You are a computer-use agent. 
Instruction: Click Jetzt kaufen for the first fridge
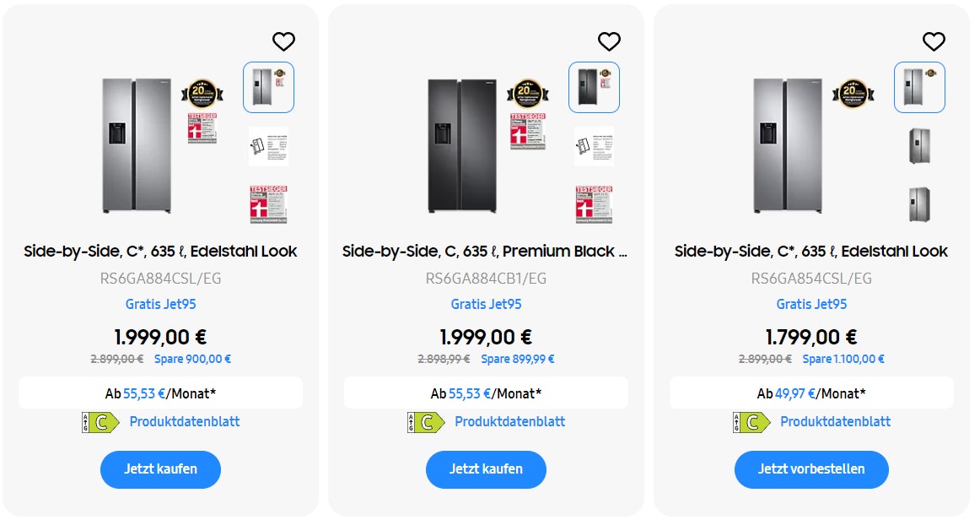pos(160,469)
